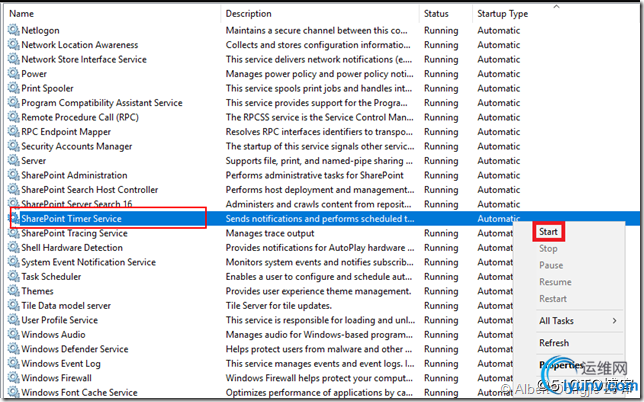This screenshot has height=402, width=644.
Task: Click the Automatic startup type of Power
Action: click(499, 74)
